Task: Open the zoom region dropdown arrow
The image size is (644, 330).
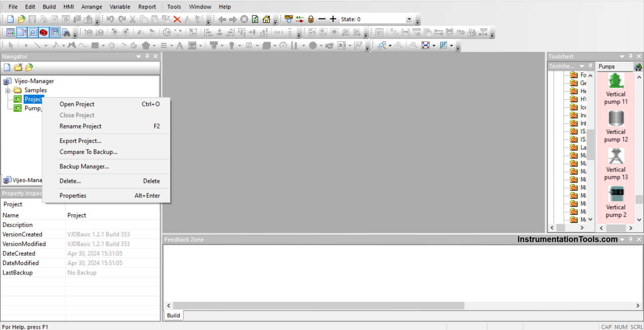Action: pos(390,46)
